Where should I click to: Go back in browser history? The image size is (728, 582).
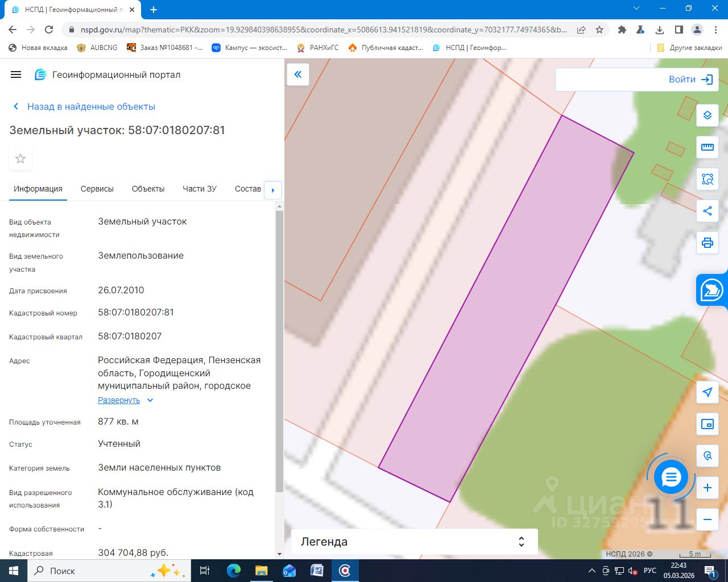point(13,30)
